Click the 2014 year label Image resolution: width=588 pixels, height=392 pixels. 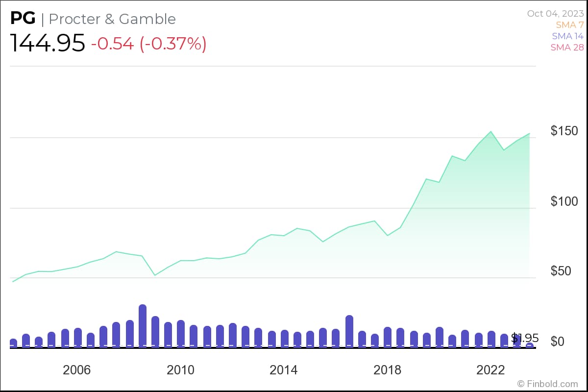click(x=283, y=370)
